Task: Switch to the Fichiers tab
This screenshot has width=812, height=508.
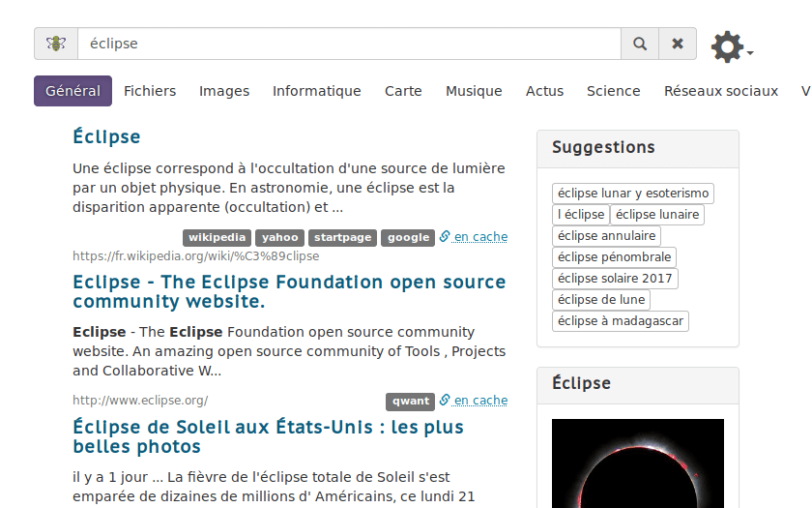Action: (150, 91)
